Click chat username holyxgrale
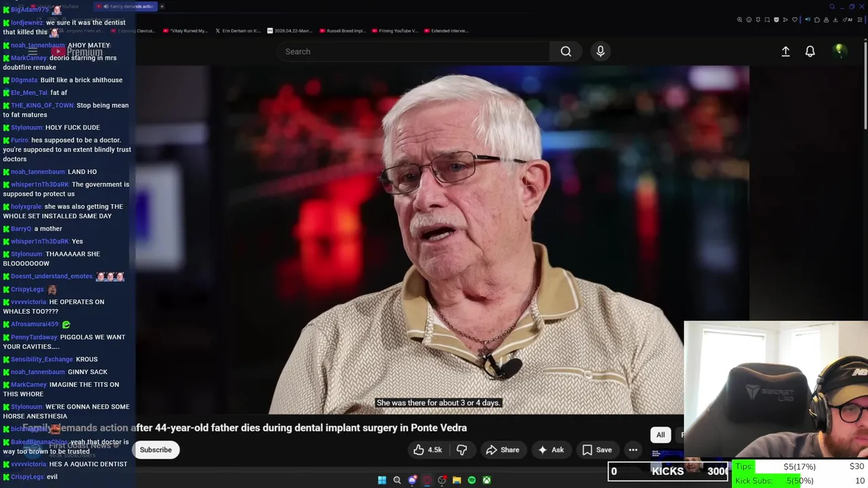Screen dimensions: 868x488 coord(26,207)
